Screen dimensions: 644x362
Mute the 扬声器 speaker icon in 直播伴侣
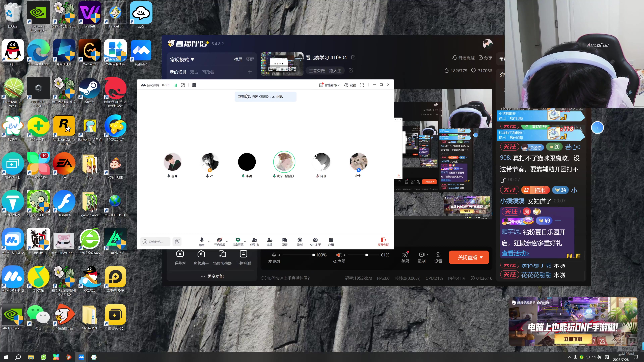pos(339,255)
